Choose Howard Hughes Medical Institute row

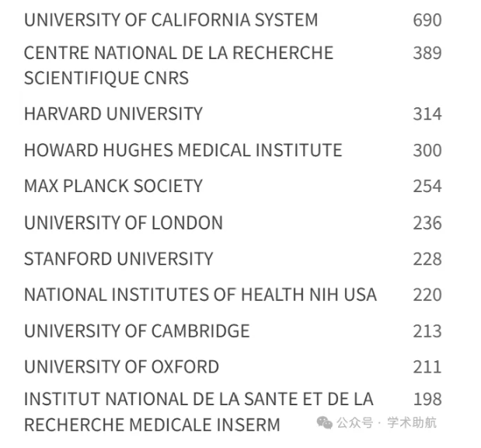(183, 150)
